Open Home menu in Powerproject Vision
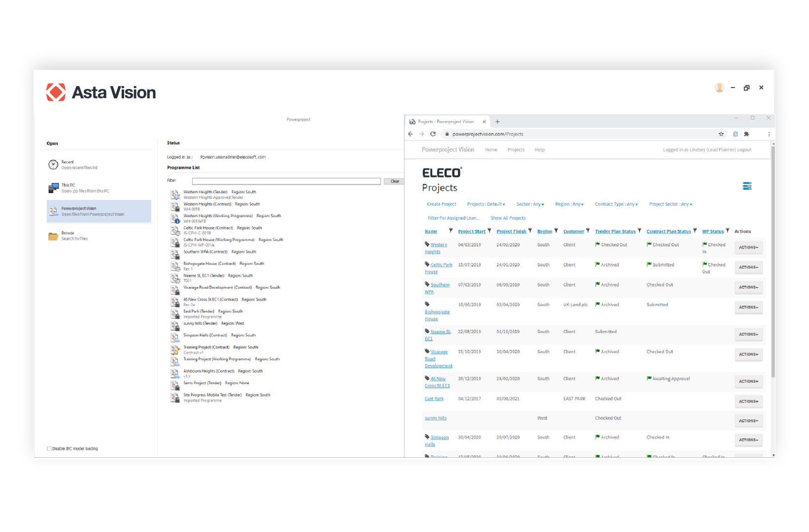This screenshot has height=532, width=809. coord(491,150)
